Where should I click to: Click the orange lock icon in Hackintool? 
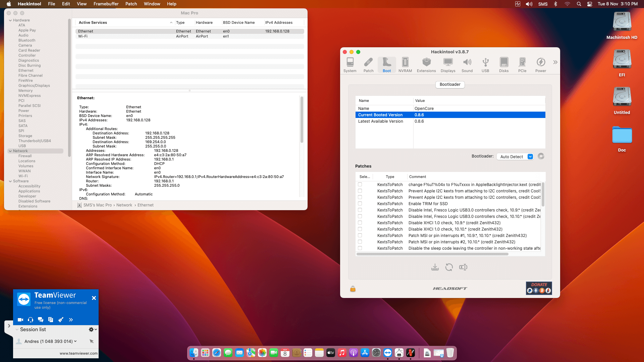(353, 289)
